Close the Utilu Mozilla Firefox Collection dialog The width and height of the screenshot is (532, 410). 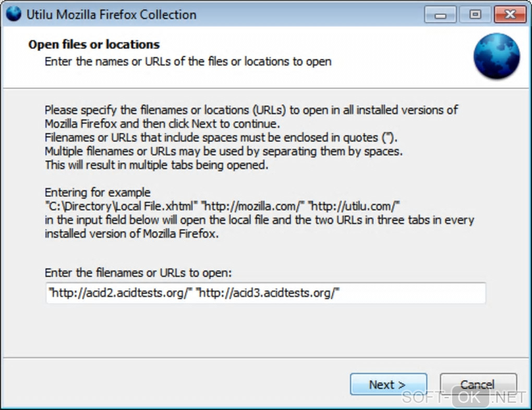[x=509, y=15]
